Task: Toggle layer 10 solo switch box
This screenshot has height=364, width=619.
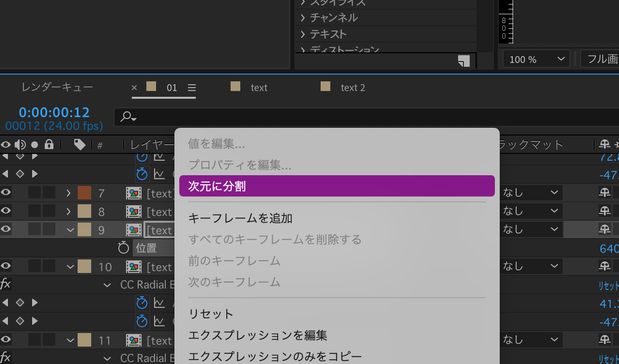Action: coord(35,266)
